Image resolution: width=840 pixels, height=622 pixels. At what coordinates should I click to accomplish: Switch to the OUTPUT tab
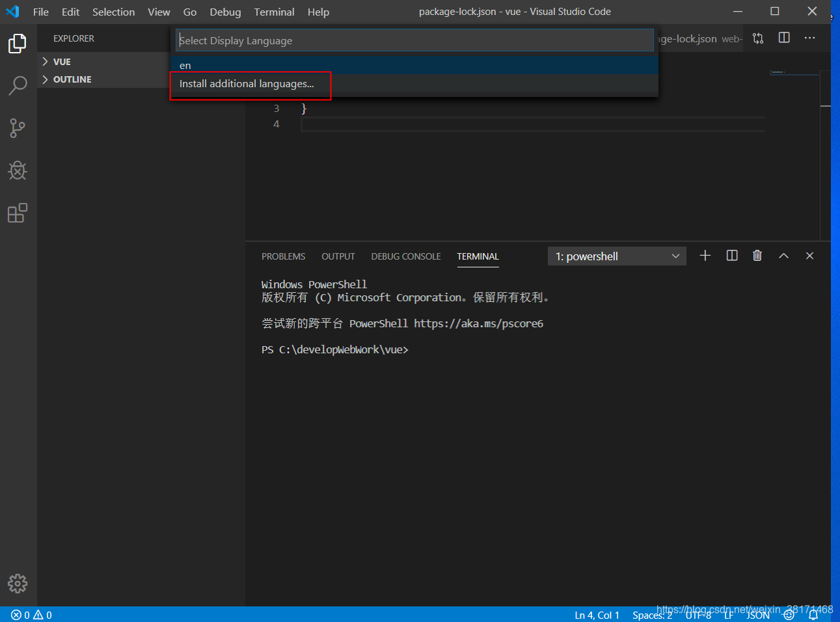tap(338, 256)
